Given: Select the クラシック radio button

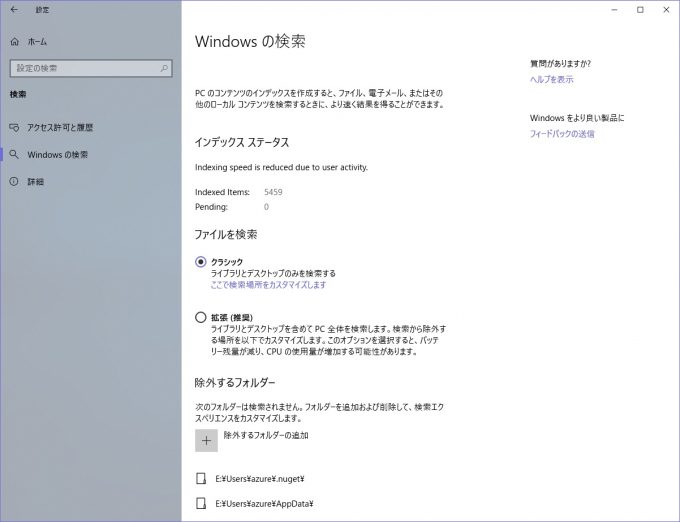Looking at the screenshot, I should (200, 262).
